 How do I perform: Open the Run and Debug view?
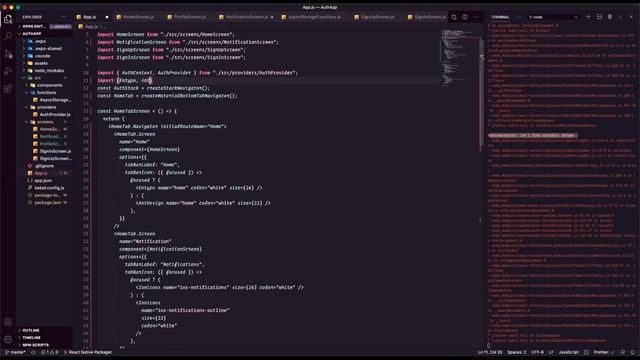(x=8, y=71)
